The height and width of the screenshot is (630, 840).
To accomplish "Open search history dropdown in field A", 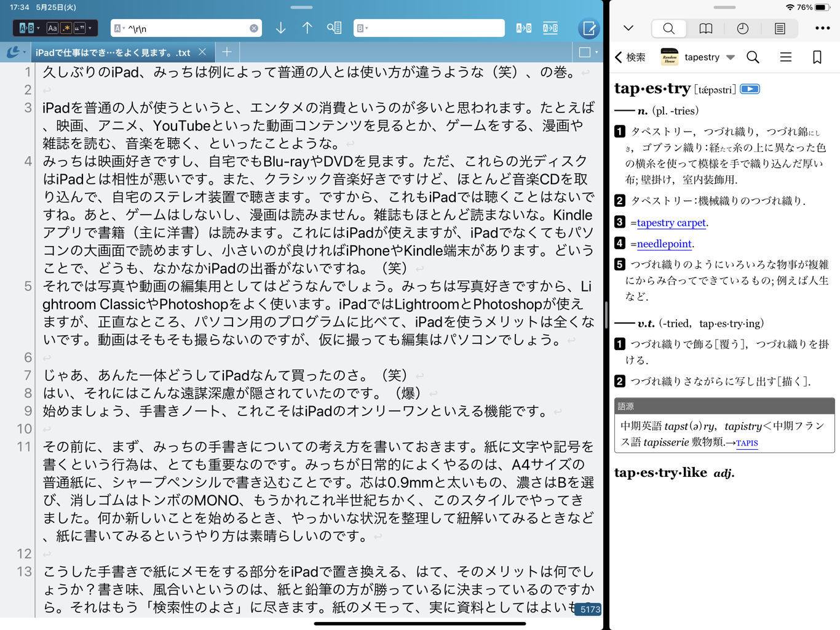I will coord(119,28).
